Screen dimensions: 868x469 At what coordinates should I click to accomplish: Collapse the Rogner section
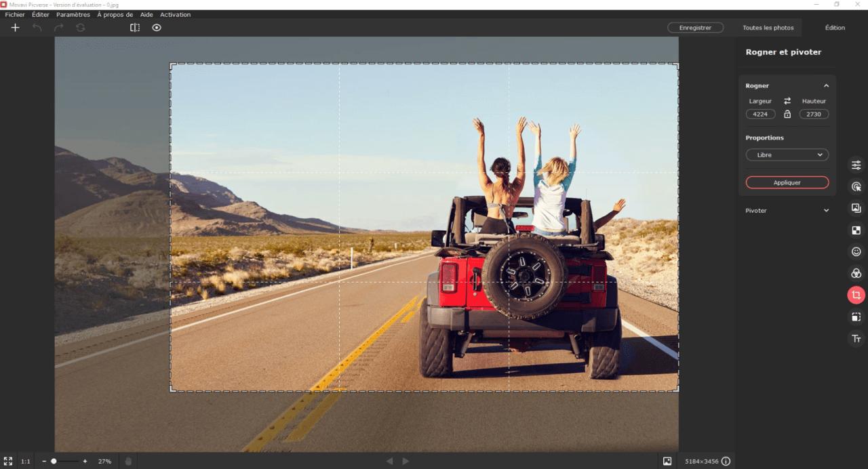(x=826, y=85)
